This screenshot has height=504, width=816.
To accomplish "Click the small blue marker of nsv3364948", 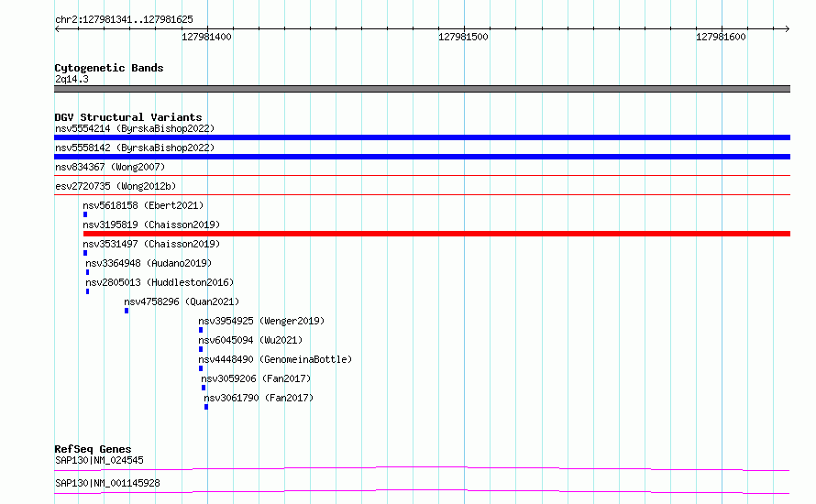I will click(x=87, y=272).
